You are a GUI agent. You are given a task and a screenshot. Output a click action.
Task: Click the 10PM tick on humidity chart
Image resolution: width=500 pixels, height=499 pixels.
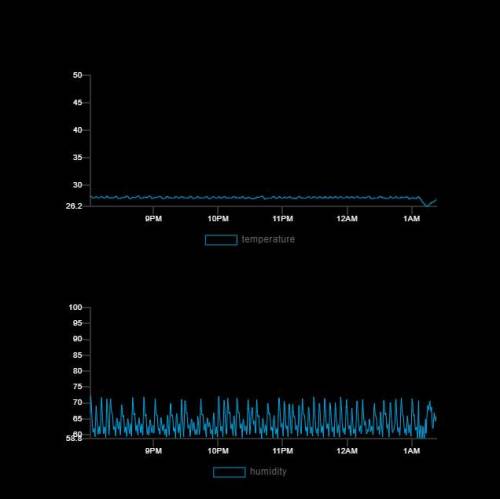(218, 451)
